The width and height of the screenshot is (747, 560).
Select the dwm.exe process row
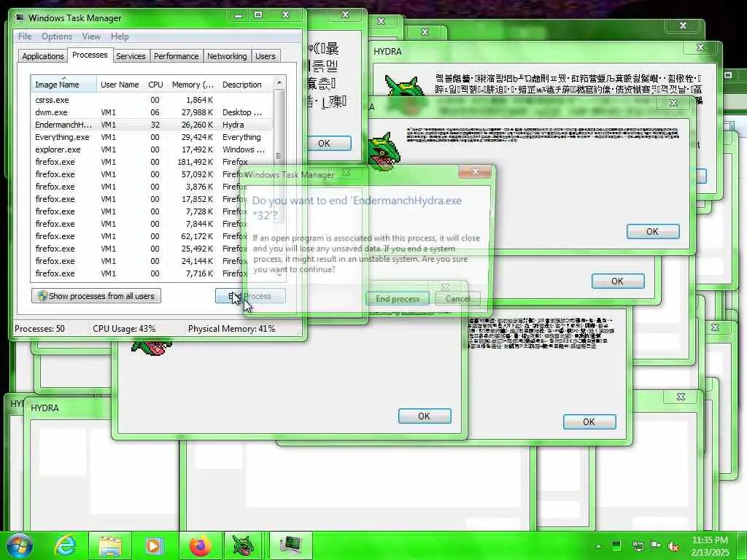[x=152, y=112]
